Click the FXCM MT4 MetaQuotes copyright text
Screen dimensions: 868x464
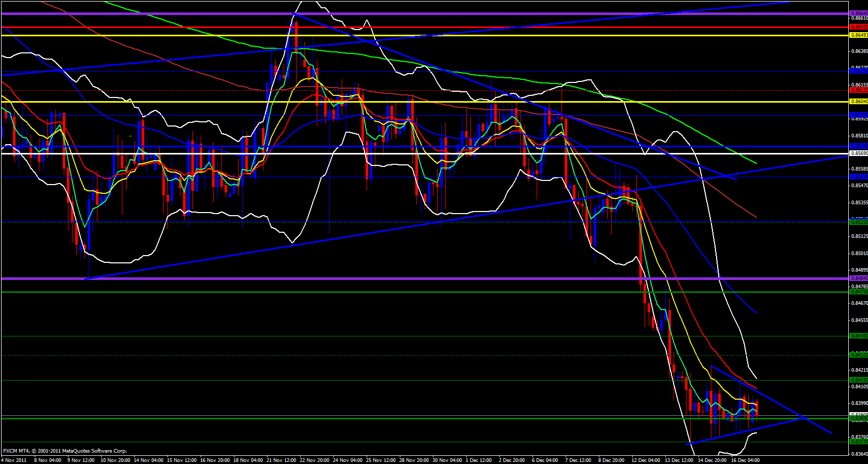pyautogui.click(x=65, y=451)
